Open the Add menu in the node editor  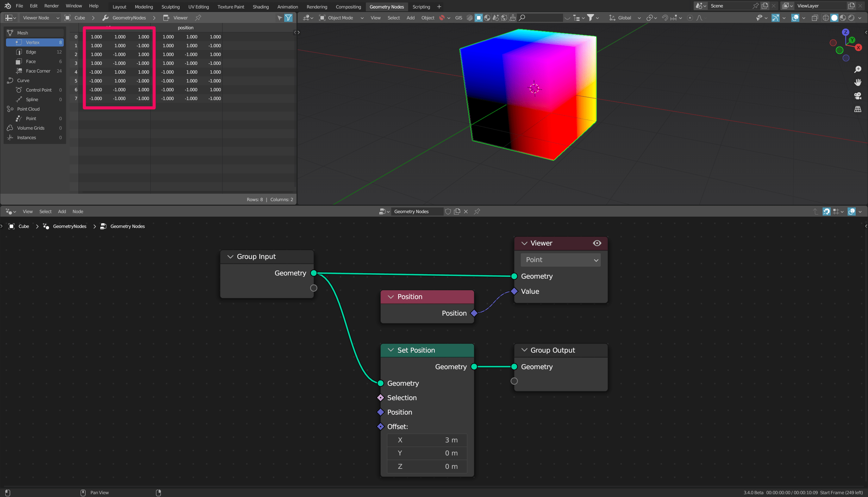[x=62, y=211]
